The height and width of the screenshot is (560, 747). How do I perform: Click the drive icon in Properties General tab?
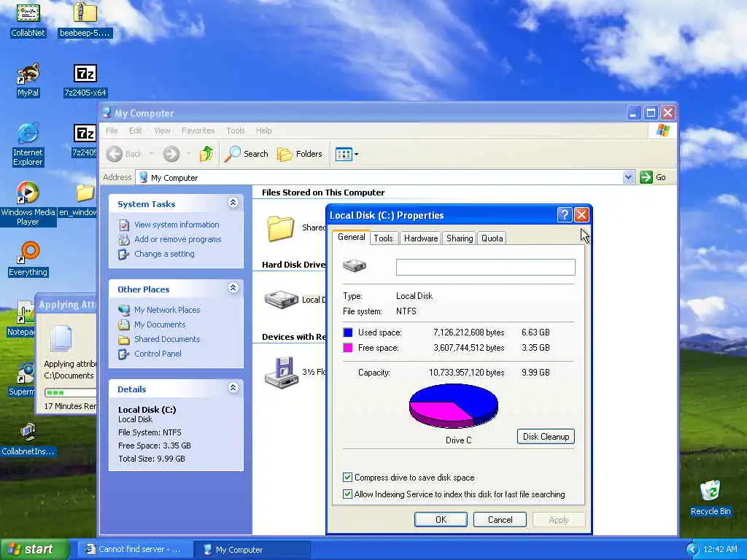[x=355, y=265]
